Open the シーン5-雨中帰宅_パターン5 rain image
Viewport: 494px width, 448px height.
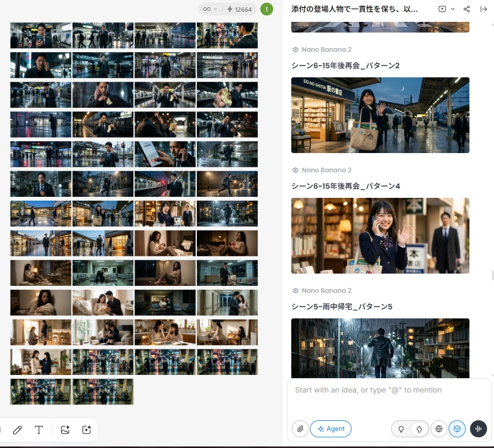click(x=380, y=348)
